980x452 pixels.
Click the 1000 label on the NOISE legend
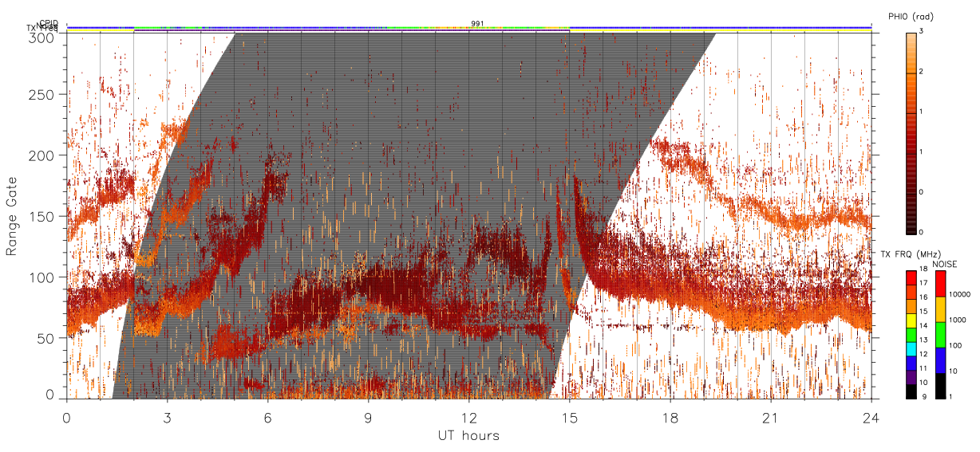[958, 321]
